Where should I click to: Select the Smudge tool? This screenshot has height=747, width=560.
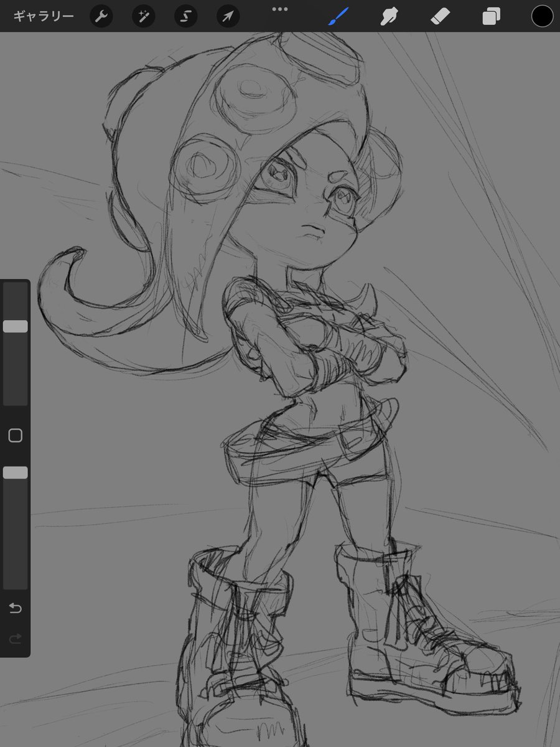click(x=390, y=17)
